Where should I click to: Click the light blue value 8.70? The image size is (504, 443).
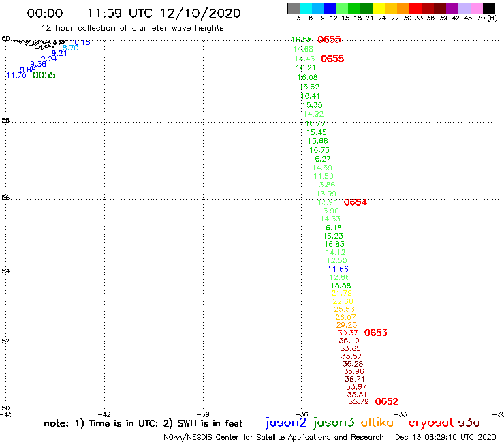coord(70,48)
